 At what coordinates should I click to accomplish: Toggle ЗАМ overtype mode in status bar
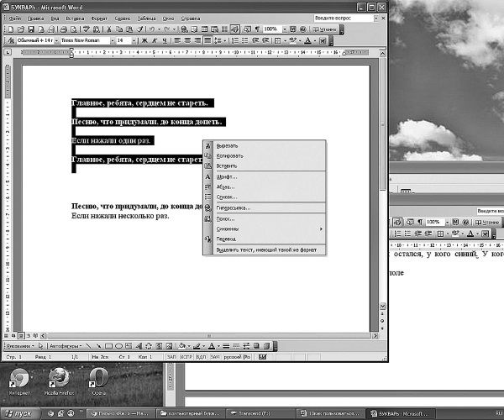pyautogui.click(x=216, y=356)
